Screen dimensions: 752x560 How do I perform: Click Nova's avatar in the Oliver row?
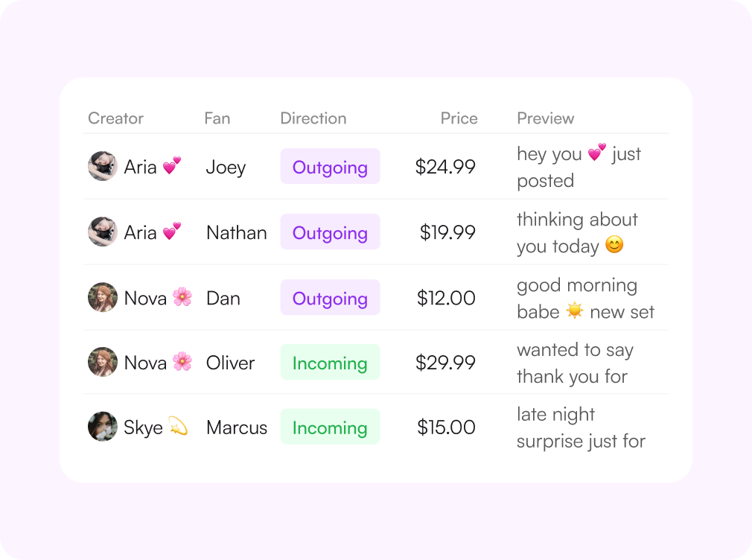click(103, 363)
